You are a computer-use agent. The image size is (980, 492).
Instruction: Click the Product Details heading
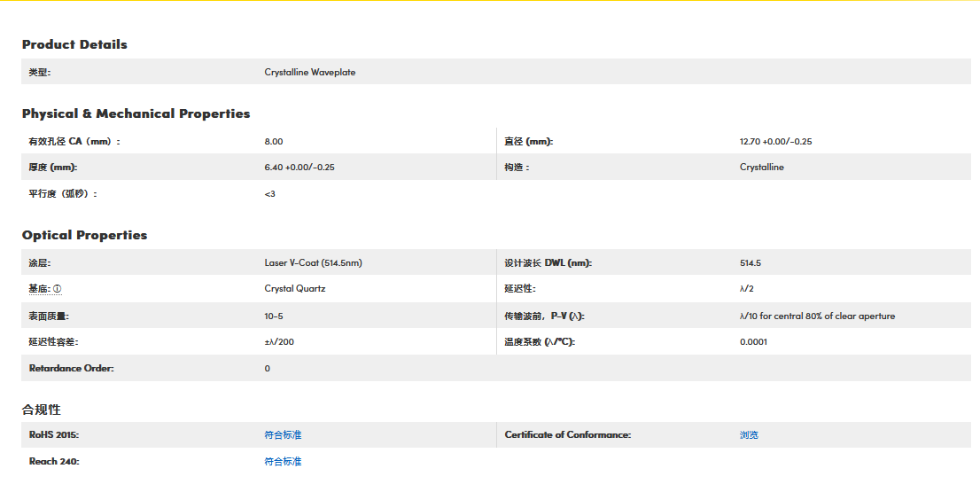pyautogui.click(x=74, y=44)
